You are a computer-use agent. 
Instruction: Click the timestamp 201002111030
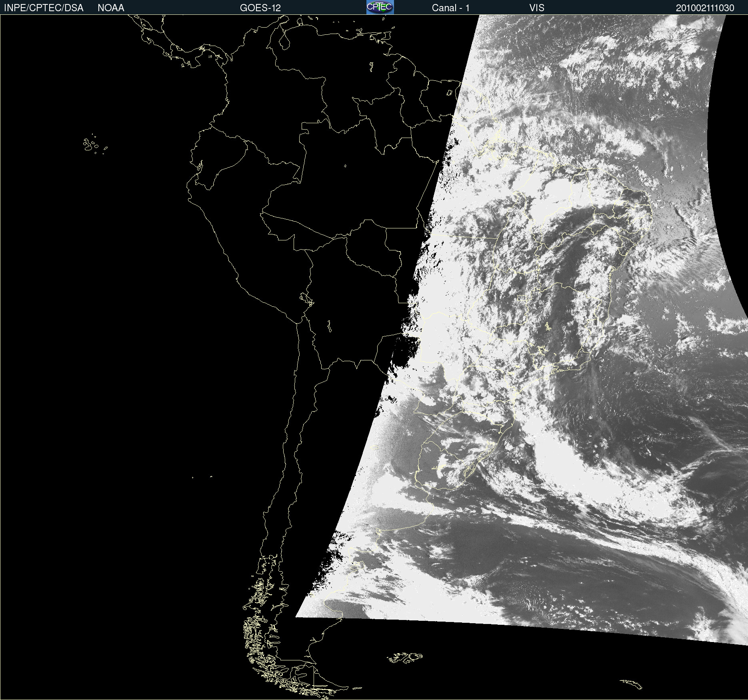[x=705, y=8]
